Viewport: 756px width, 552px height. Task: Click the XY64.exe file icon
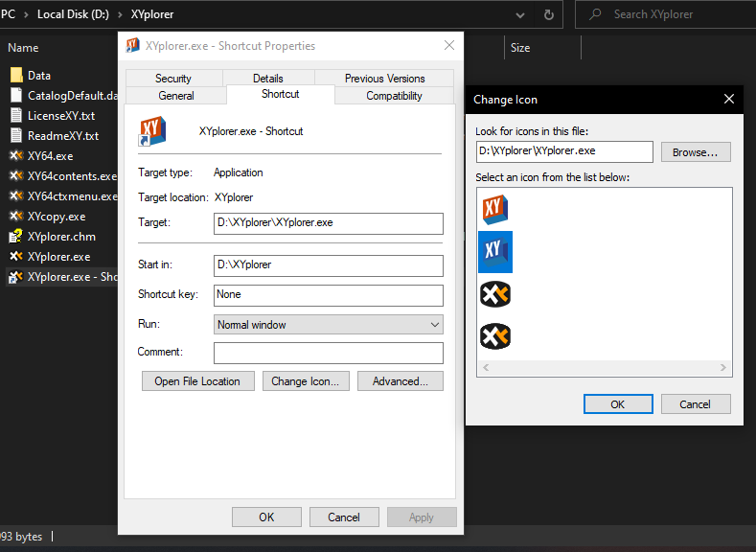point(16,155)
